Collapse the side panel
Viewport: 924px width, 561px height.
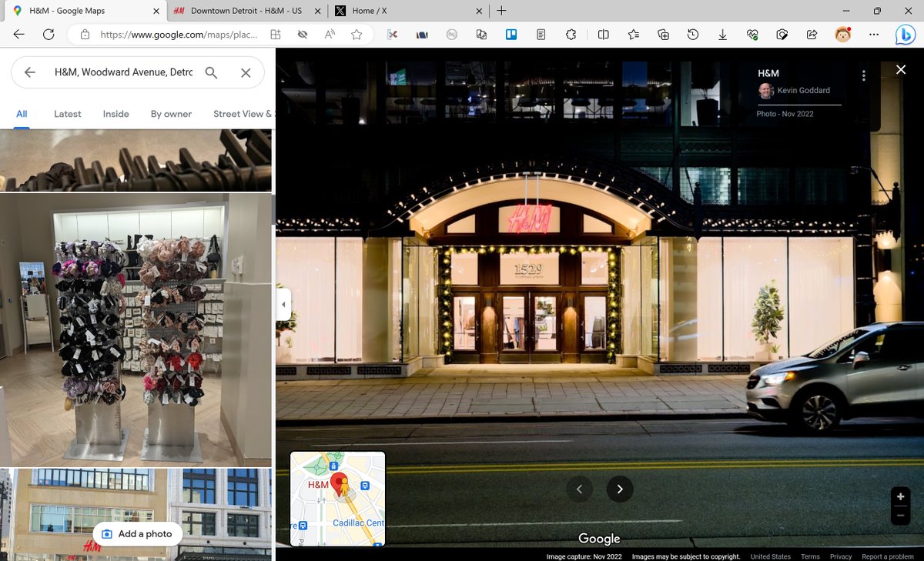(283, 305)
